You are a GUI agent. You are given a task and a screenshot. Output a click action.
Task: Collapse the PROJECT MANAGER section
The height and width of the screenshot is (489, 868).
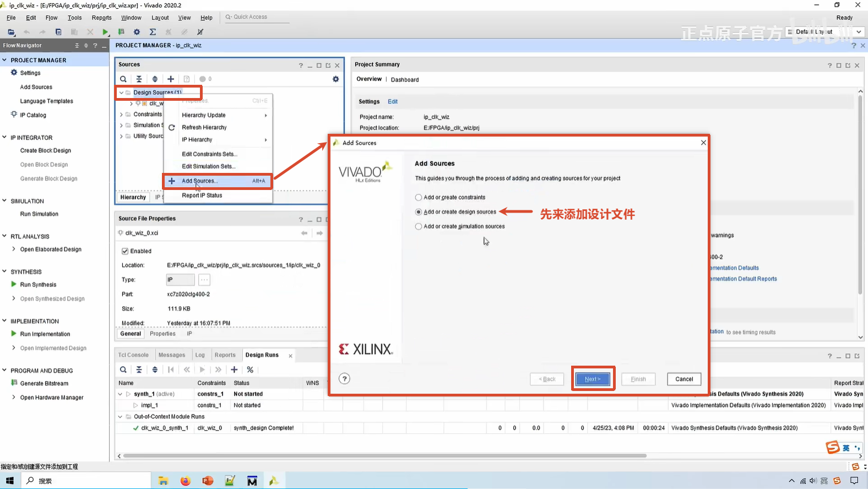coord(4,60)
